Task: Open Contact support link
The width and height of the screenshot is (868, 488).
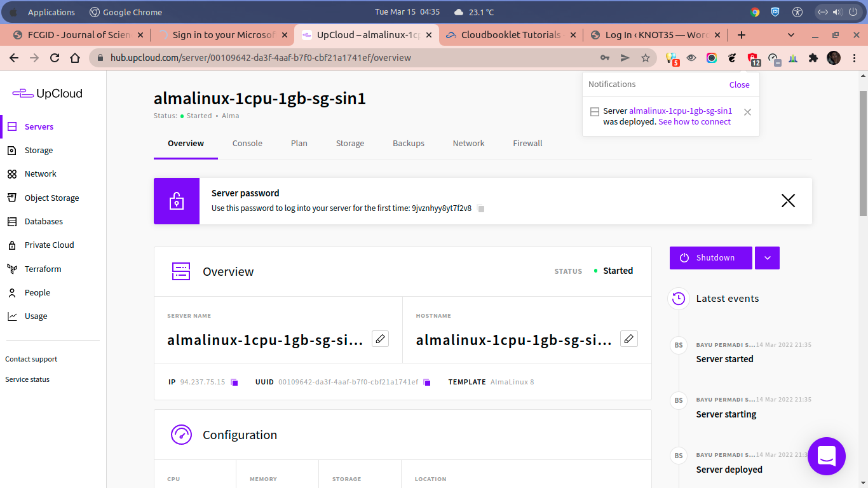Action: 31,359
